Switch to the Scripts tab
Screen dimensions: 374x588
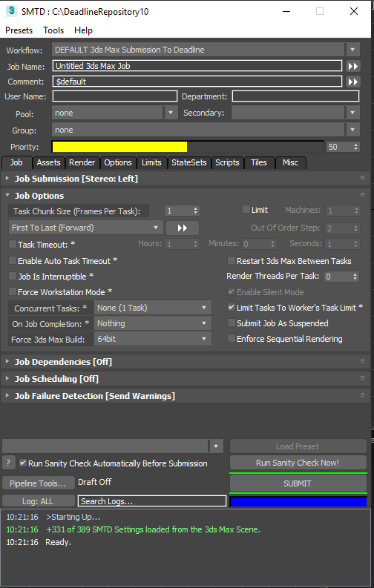pos(227,162)
